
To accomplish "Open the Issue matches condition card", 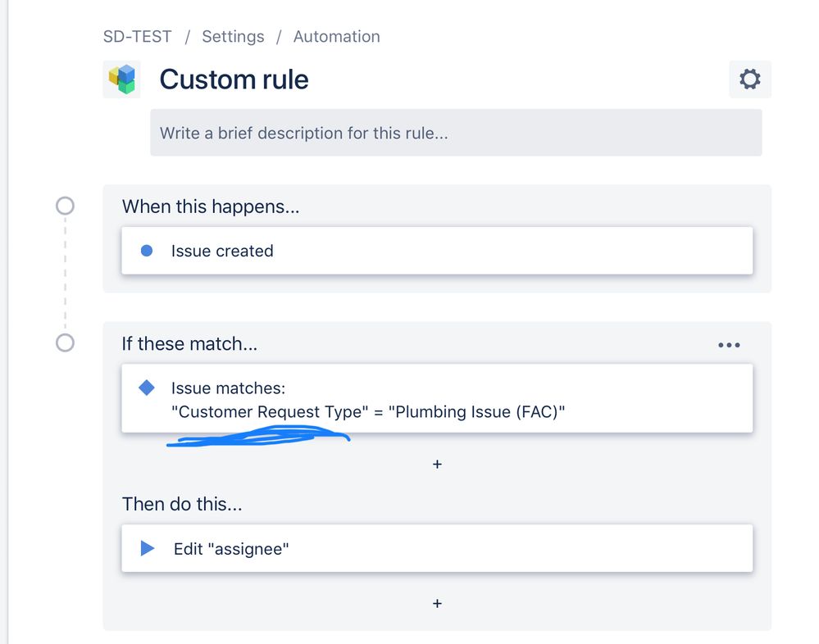I will (x=437, y=398).
